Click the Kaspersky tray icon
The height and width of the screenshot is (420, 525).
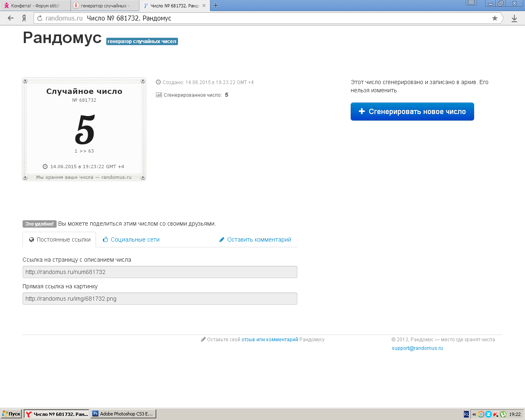coord(496,414)
